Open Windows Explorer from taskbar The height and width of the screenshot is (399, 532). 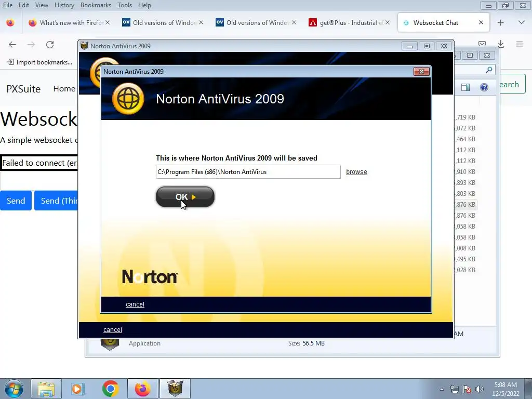[46, 389]
